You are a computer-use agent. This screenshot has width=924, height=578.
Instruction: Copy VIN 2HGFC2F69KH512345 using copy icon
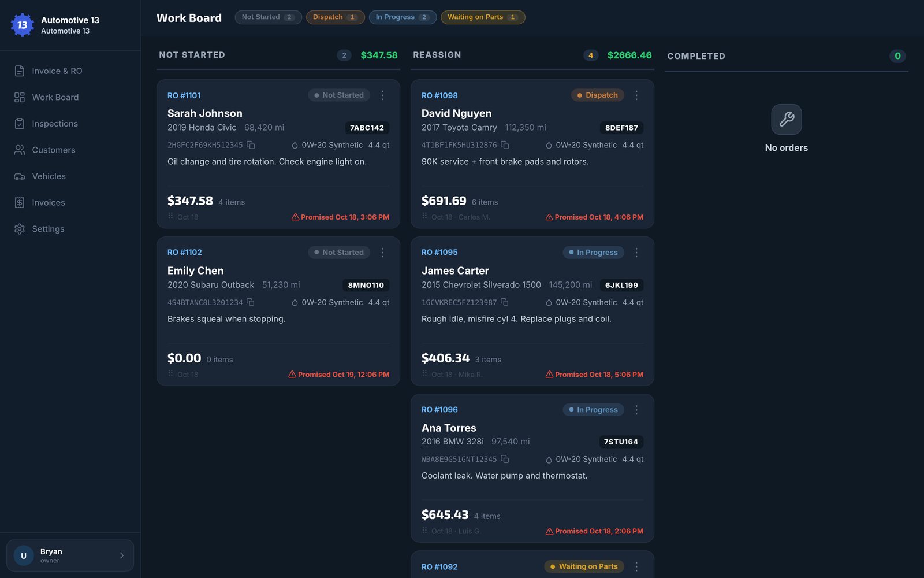[251, 145]
